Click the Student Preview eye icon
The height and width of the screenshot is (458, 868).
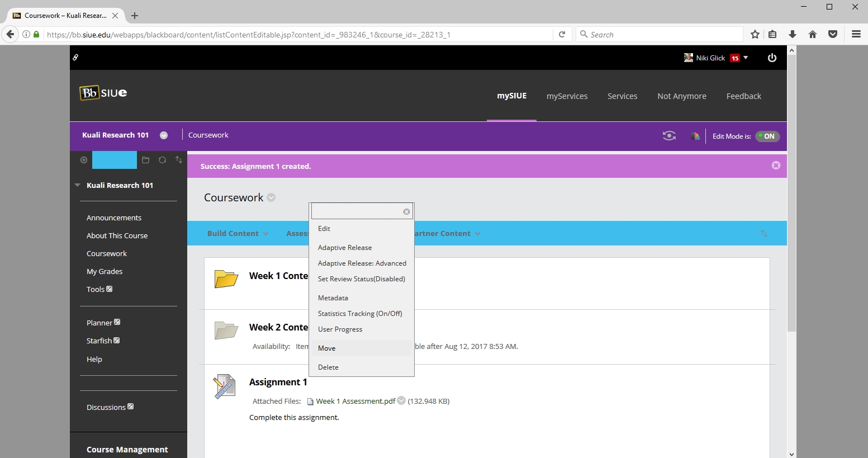point(668,136)
